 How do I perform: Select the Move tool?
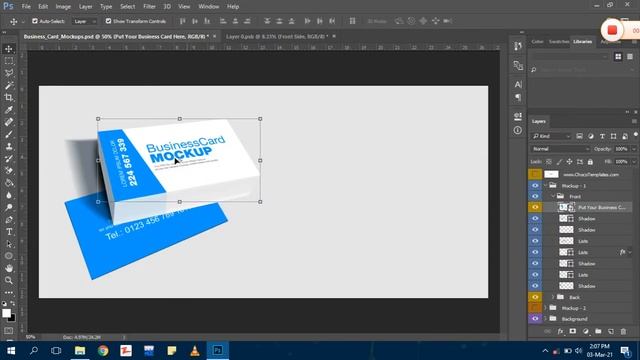click(9, 49)
